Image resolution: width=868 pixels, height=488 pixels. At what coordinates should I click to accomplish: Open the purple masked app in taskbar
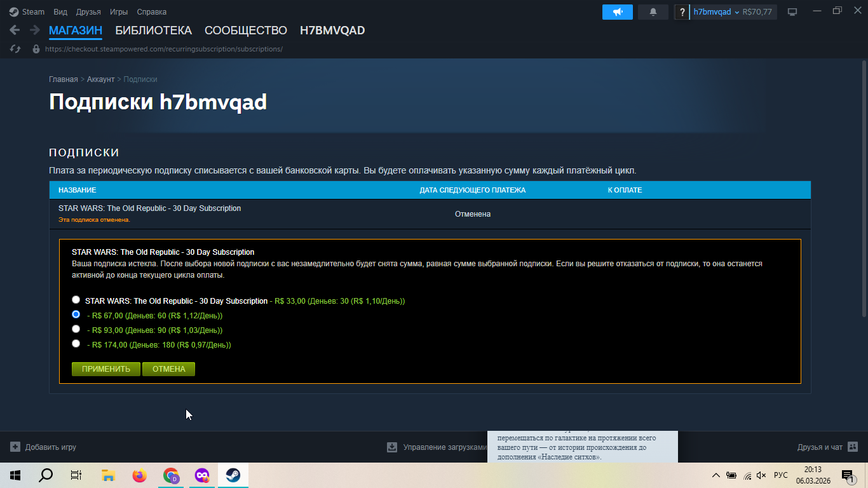(201, 475)
